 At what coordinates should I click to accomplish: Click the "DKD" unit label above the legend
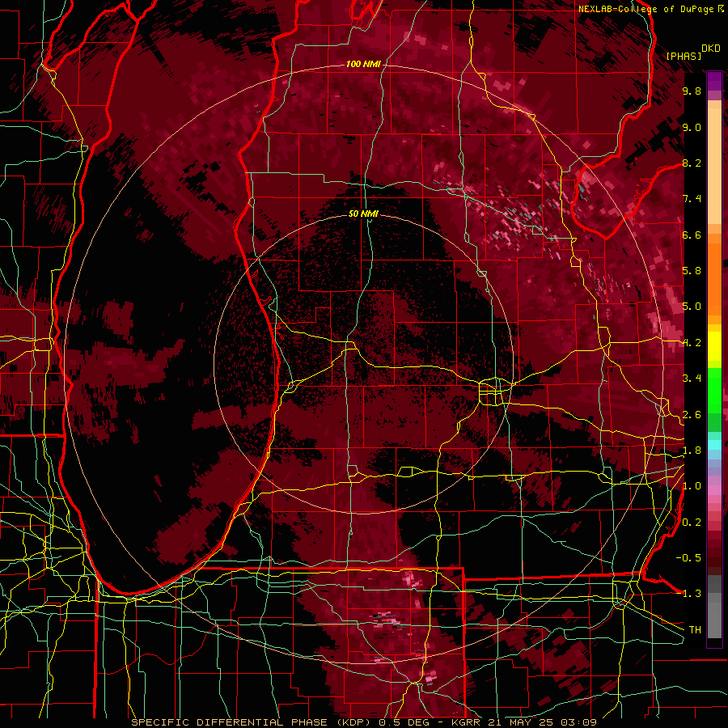click(711, 49)
